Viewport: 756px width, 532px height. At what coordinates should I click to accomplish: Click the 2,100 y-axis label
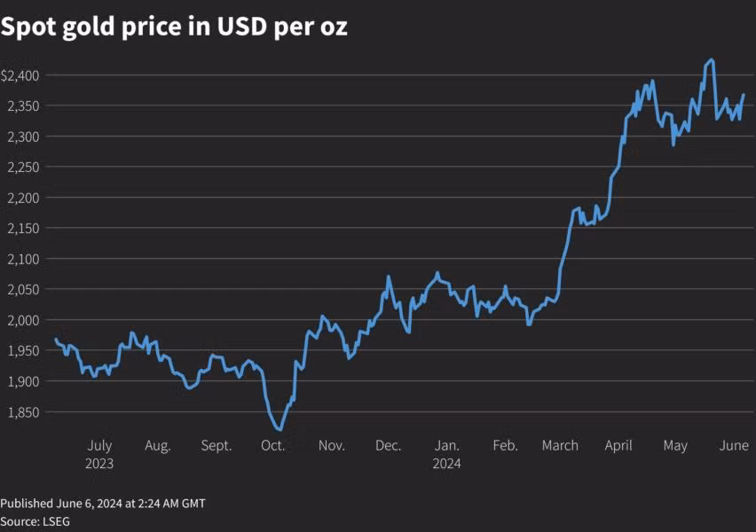(24, 259)
